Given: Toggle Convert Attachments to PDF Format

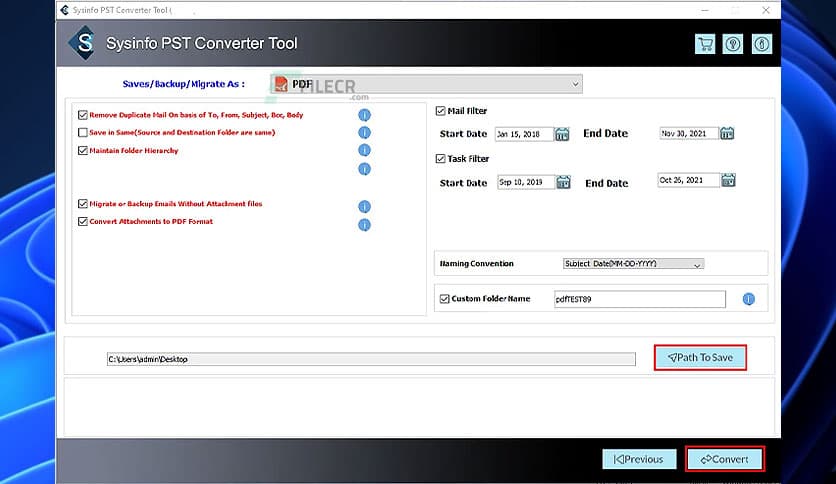Looking at the screenshot, I should (x=83, y=221).
